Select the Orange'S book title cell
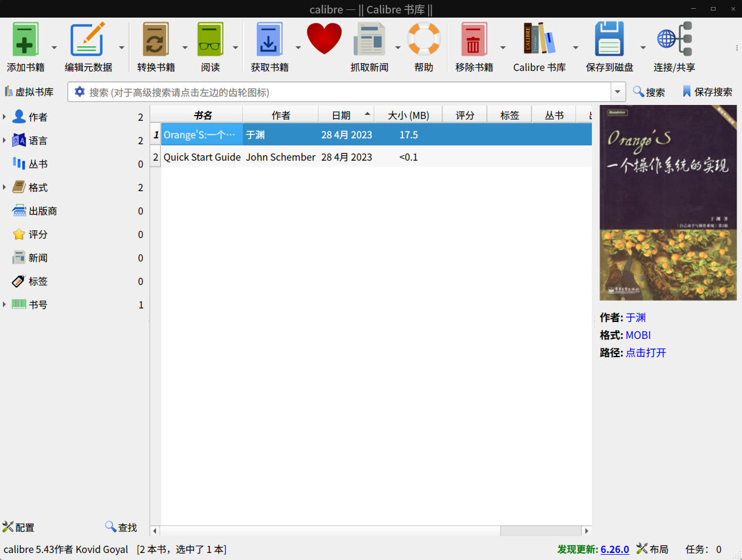Viewport: 742px width, 560px height. (x=202, y=135)
